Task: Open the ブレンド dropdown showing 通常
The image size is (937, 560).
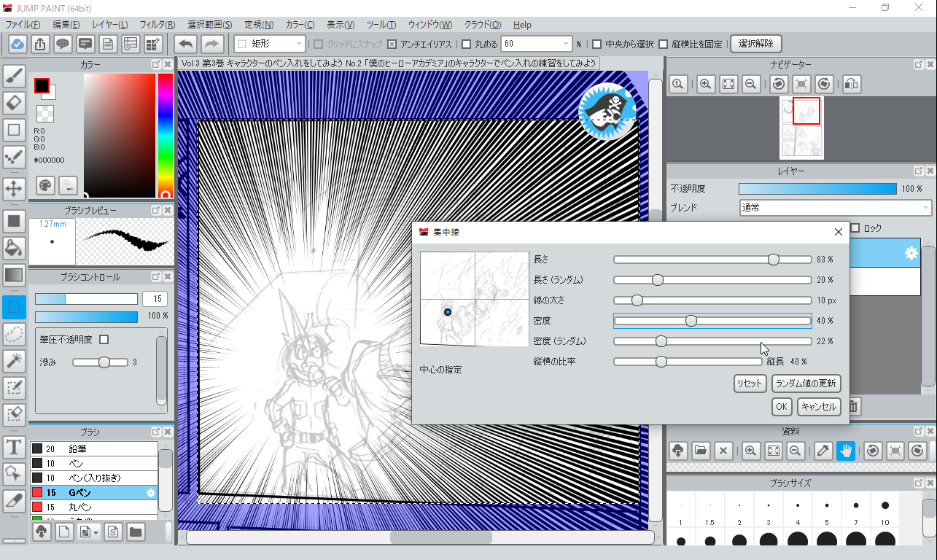Action: [834, 208]
